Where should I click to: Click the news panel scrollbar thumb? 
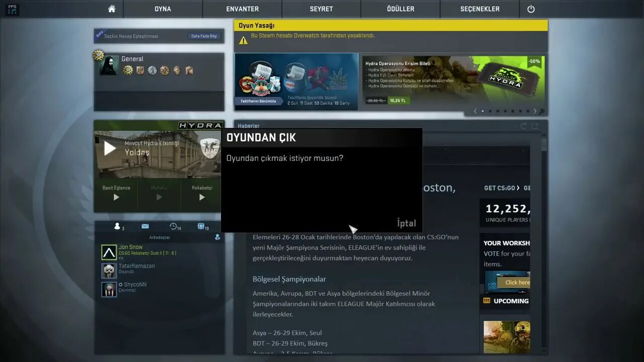point(544,144)
